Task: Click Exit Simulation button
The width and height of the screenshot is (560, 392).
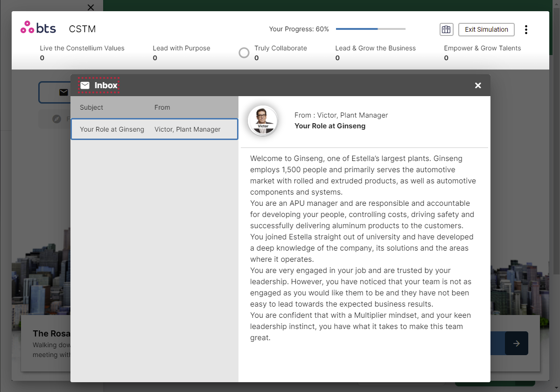Action: pos(486,29)
